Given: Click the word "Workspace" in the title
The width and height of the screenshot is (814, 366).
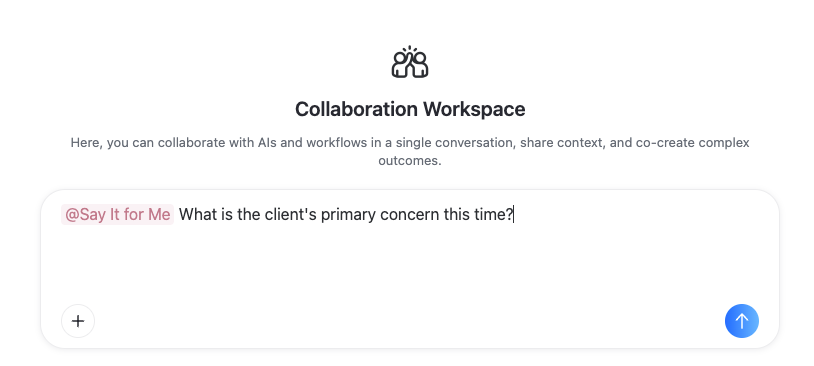Looking at the screenshot, I should point(473,109).
